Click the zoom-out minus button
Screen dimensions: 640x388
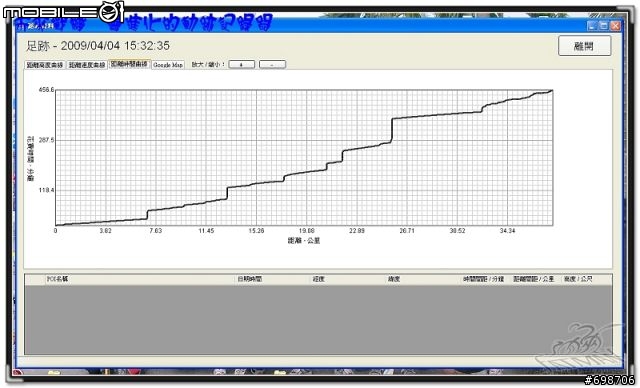coord(272,64)
